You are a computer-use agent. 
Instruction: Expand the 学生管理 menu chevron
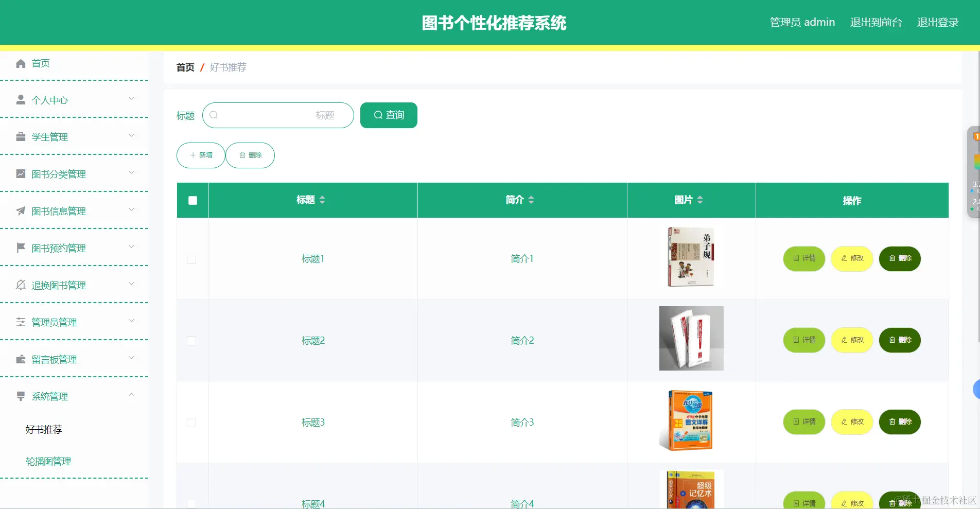(132, 135)
